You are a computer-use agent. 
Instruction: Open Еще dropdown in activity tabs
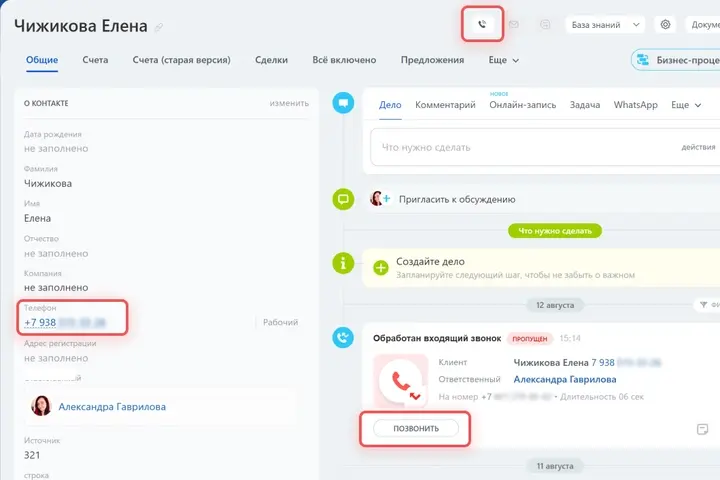tap(686, 105)
